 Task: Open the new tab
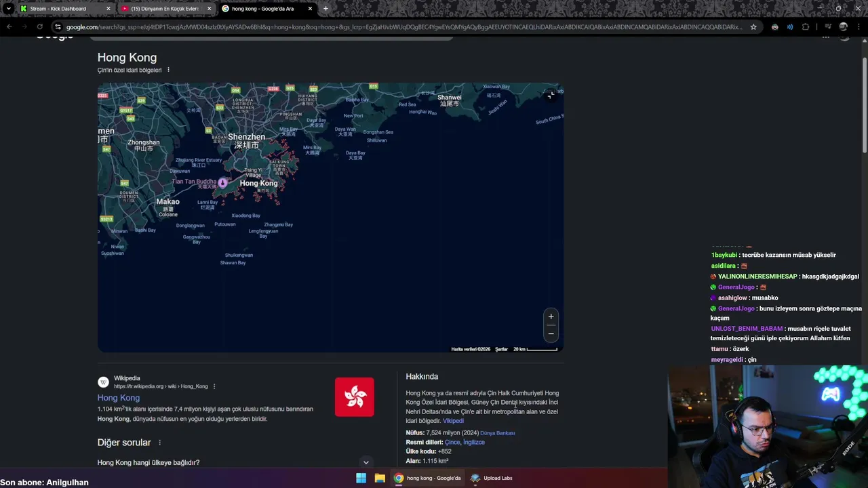coord(325,9)
